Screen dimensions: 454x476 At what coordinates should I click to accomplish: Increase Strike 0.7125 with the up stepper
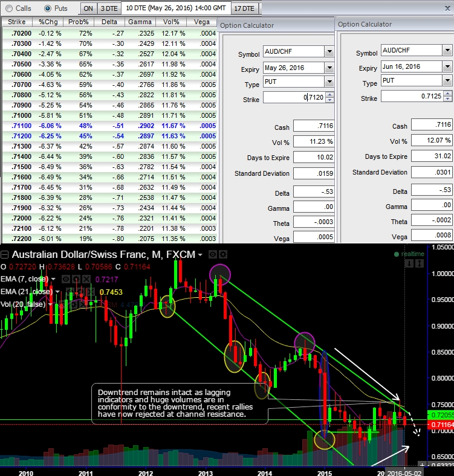click(x=447, y=94)
